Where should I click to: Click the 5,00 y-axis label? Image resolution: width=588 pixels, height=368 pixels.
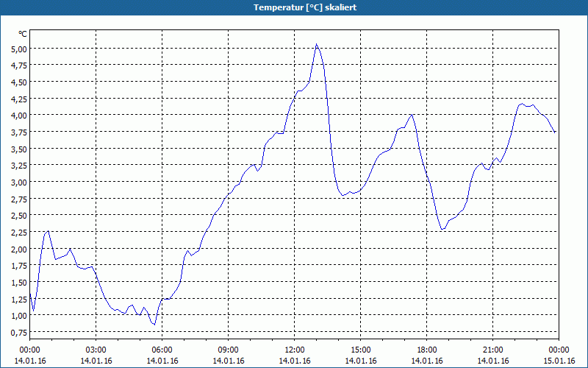point(18,49)
